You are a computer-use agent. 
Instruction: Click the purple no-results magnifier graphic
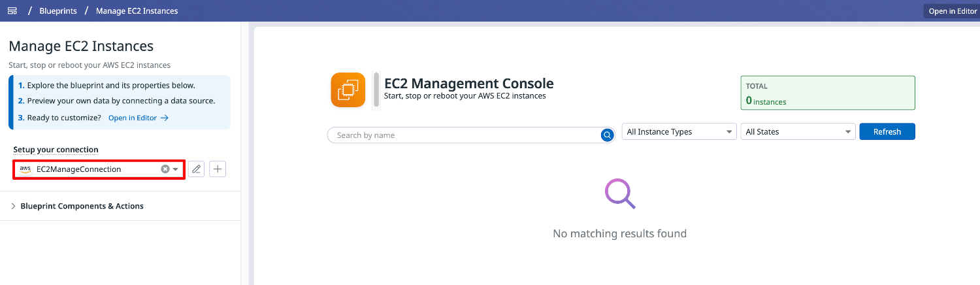[x=619, y=194]
